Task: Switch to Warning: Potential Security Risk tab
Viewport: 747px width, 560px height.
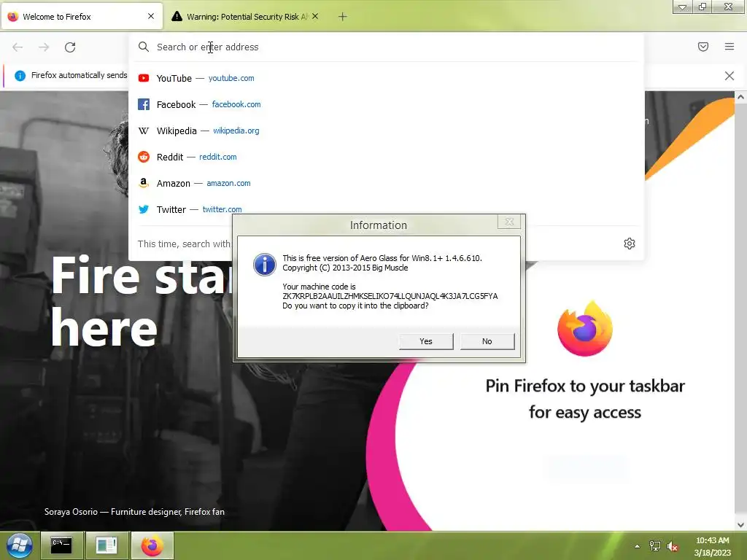Action: 244,17
